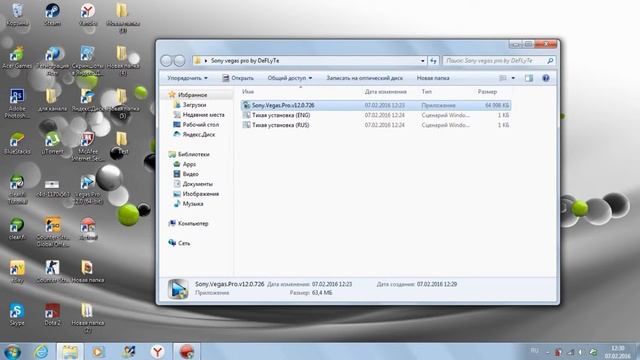Click Sony Vegas preview icon in details pane

pos(178,289)
